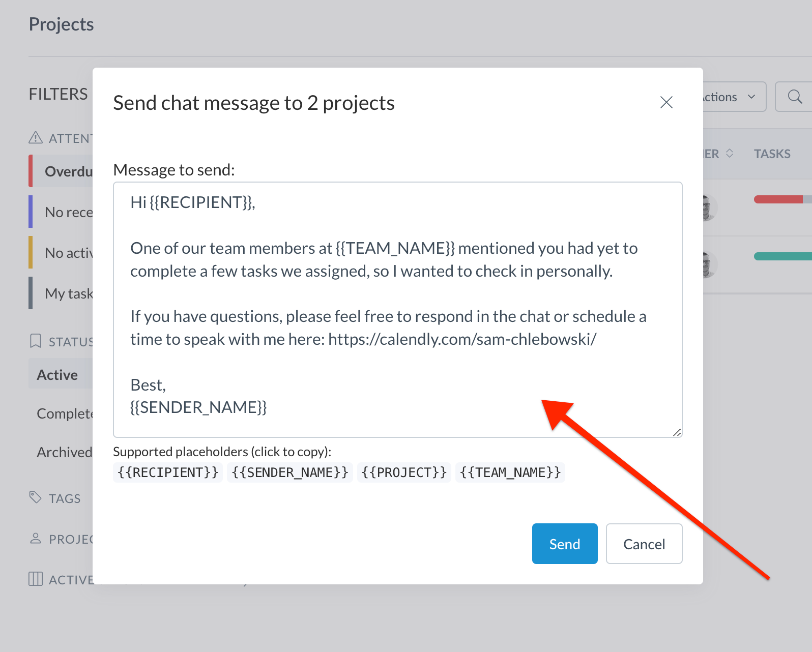Select the Archived status filter
812x652 pixels.
click(x=64, y=452)
